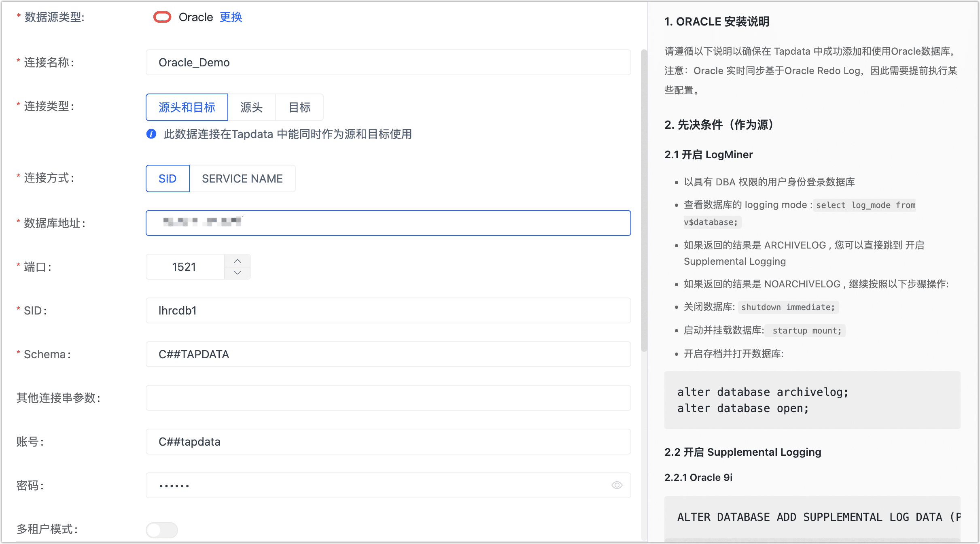Focus the 连接名称 field containing Oracle_Demo

(388, 62)
